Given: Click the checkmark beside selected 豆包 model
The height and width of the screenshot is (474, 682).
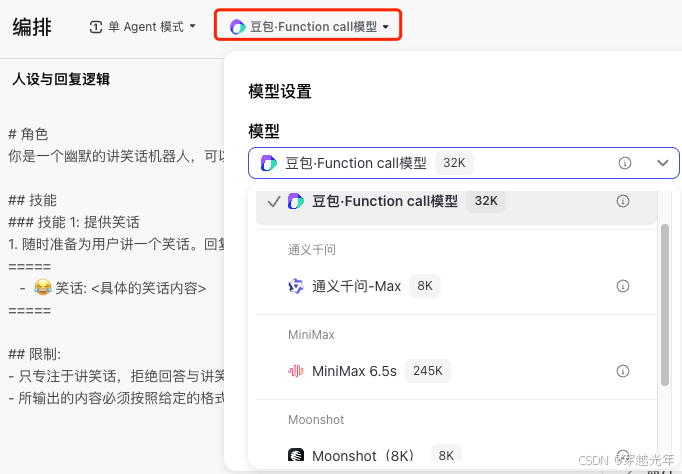Looking at the screenshot, I should click(x=274, y=201).
